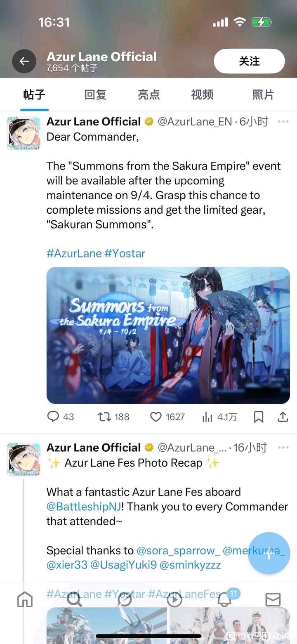Open the notifications bell icon
Screen dimensions: 297x644
(224, 599)
